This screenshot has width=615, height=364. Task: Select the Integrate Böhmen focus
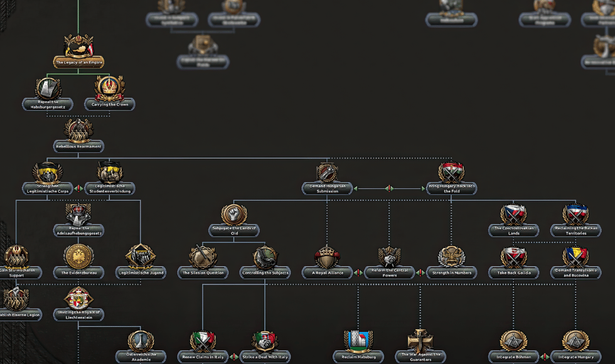tap(513, 346)
